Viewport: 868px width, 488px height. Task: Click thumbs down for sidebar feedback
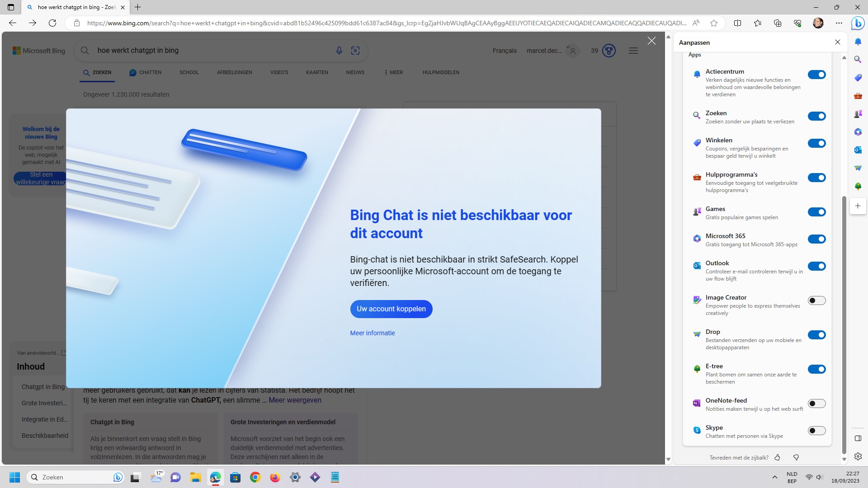[x=796, y=458]
